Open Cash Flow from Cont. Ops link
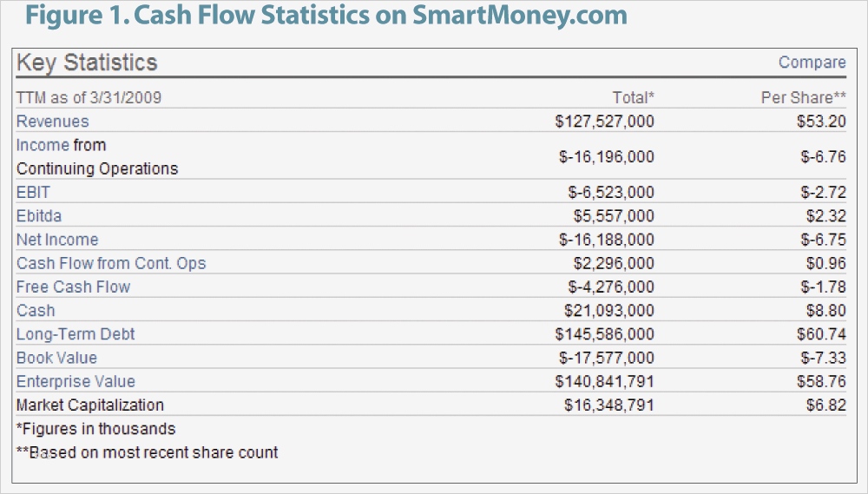Screen dimensions: 868x494 [111, 263]
